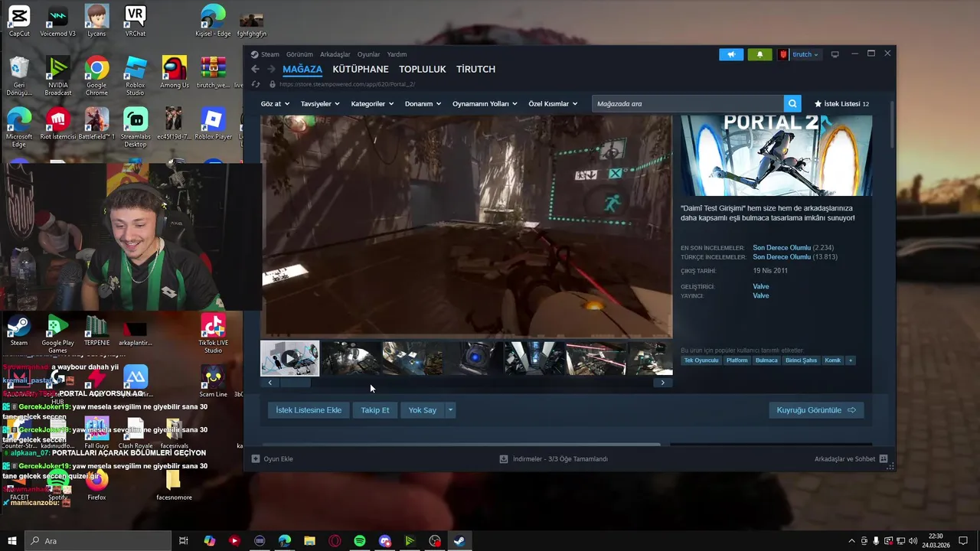Screen dimensions: 980x551
Task: Expand the Özel Kısımlar dropdown
Action: (553, 103)
